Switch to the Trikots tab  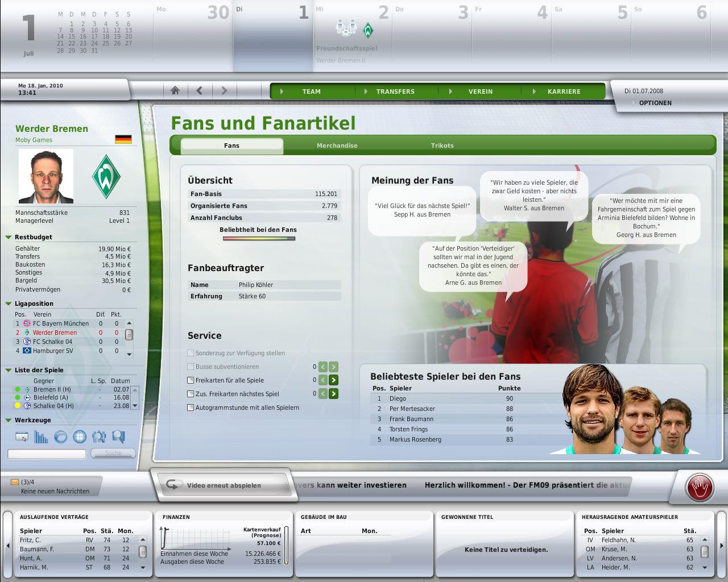442,145
